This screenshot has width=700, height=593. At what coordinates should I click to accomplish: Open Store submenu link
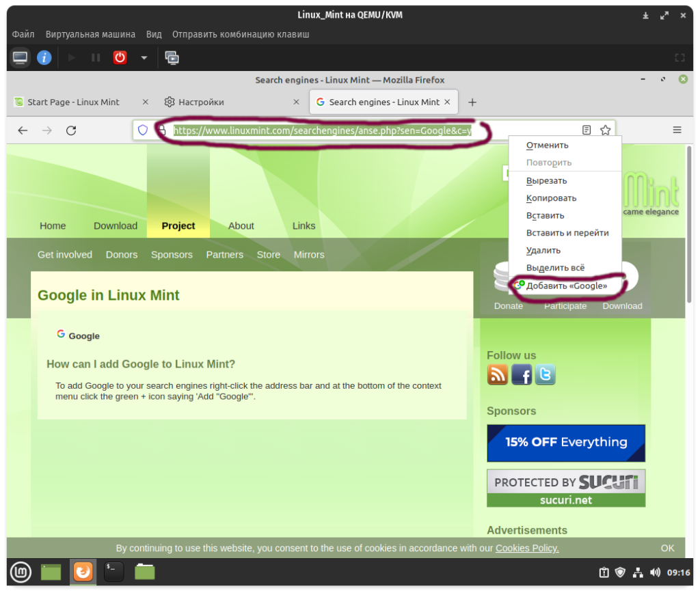[268, 255]
